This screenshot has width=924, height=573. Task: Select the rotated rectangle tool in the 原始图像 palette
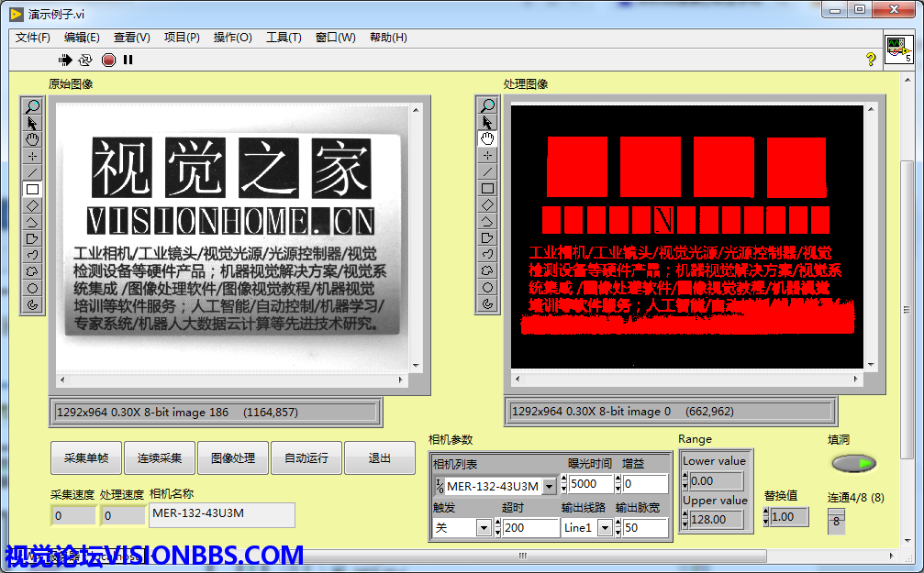pyautogui.click(x=32, y=205)
